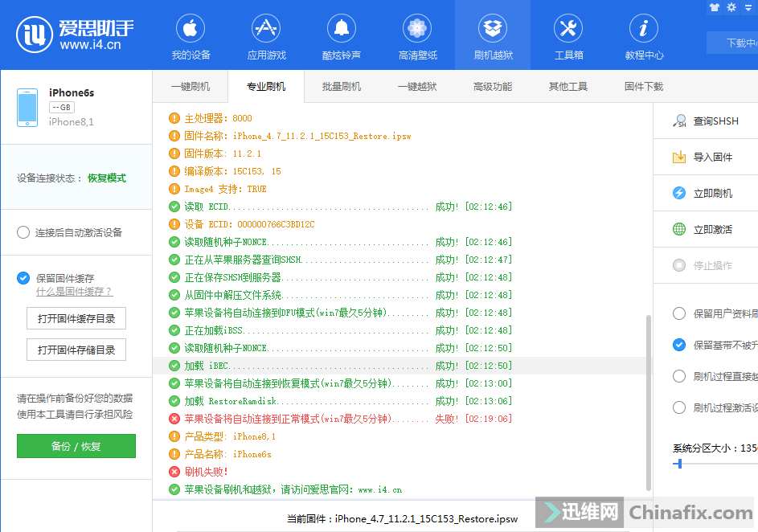Open the 高清壁纸 wallpapers section
Image resolution: width=758 pixels, height=532 pixels.
pyautogui.click(x=417, y=37)
